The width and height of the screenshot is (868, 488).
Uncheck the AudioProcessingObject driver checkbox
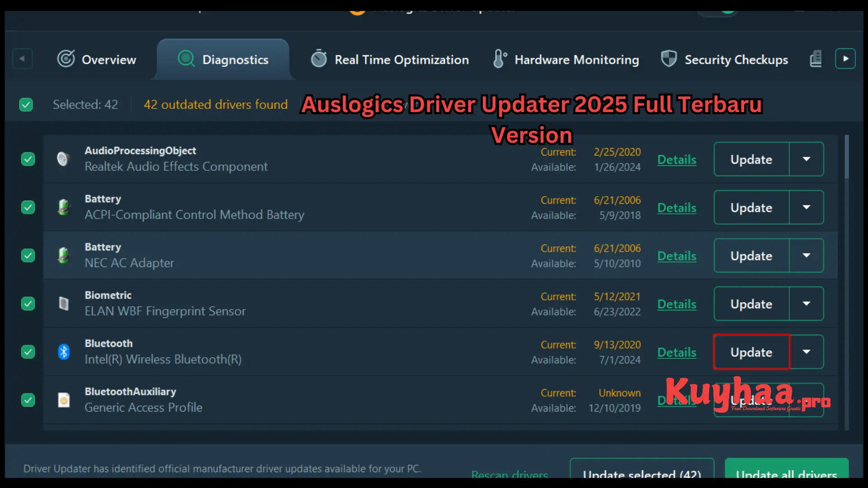pyautogui.click(x=28, y=159)
